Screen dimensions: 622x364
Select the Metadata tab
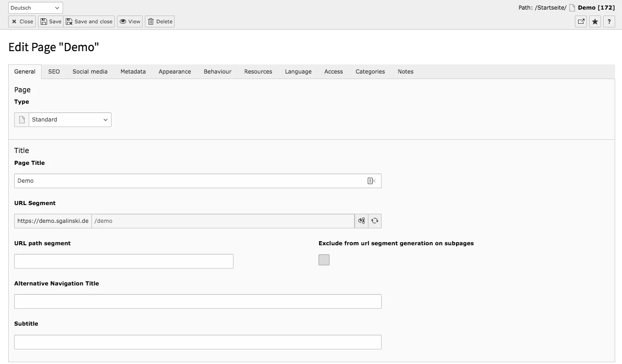tap(133, 71)
